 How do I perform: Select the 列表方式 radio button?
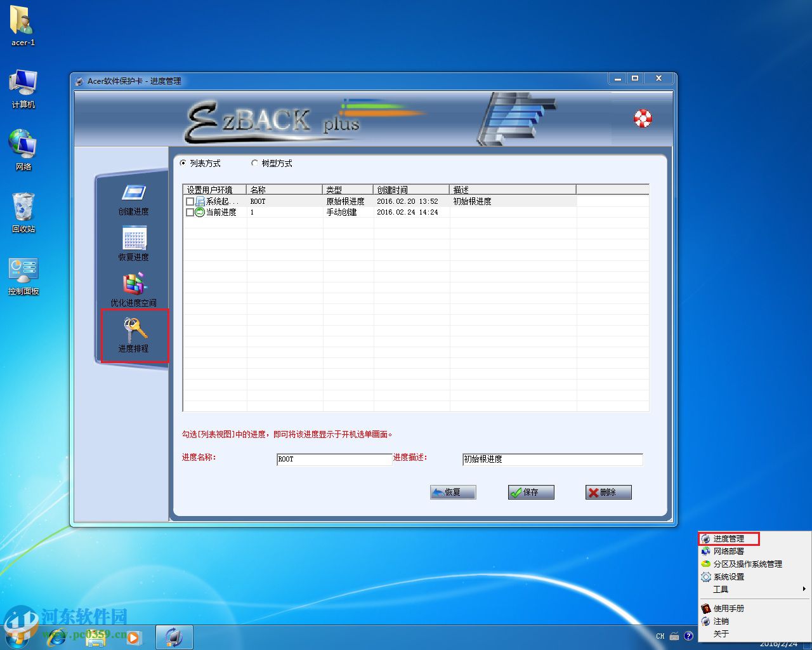pos(183,163)
